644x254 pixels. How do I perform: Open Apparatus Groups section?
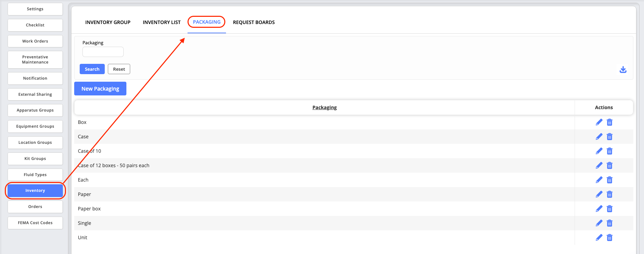(x=35, y=110)
